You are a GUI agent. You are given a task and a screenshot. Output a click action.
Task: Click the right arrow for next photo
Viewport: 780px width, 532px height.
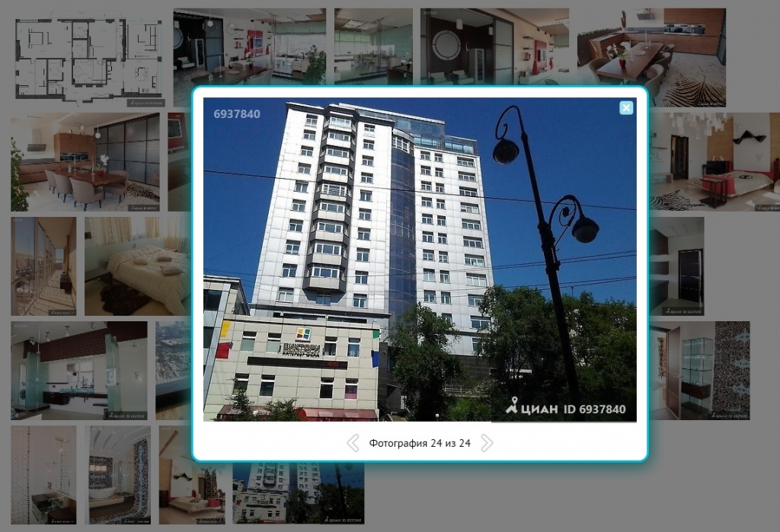(487, 443)
